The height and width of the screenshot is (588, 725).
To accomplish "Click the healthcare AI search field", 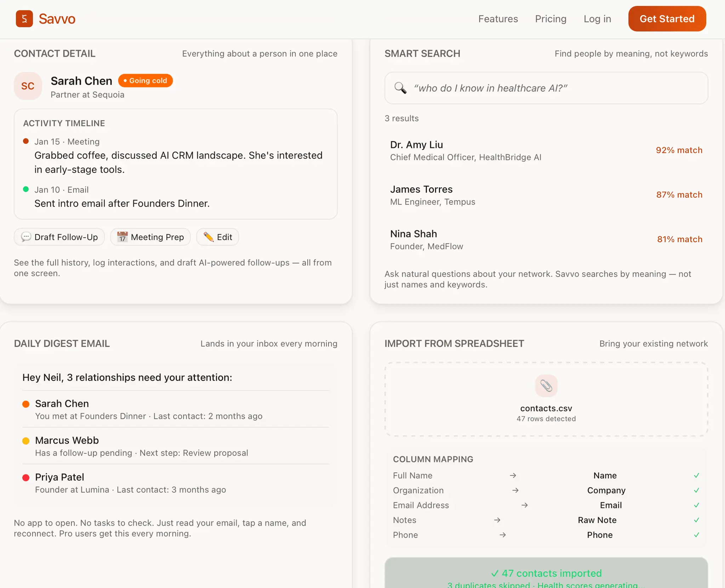I will pyautogui.click(x=546, y=88).
